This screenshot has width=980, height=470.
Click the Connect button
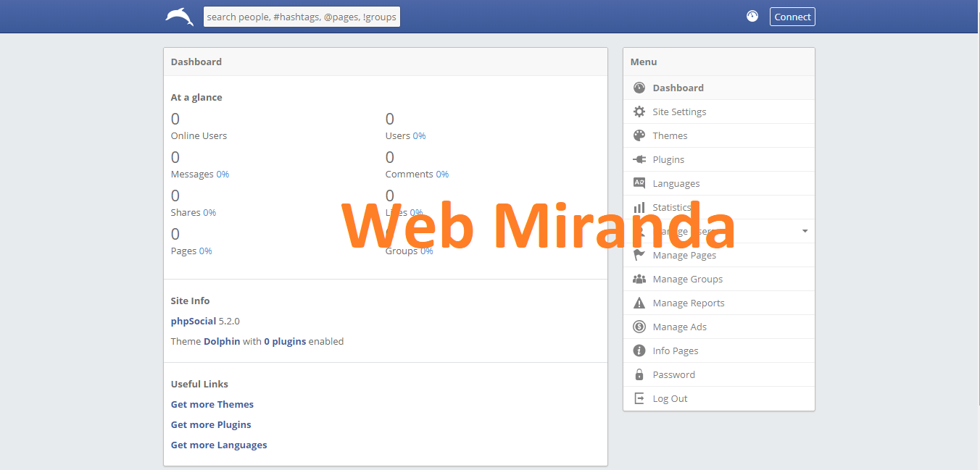[792, 17]
